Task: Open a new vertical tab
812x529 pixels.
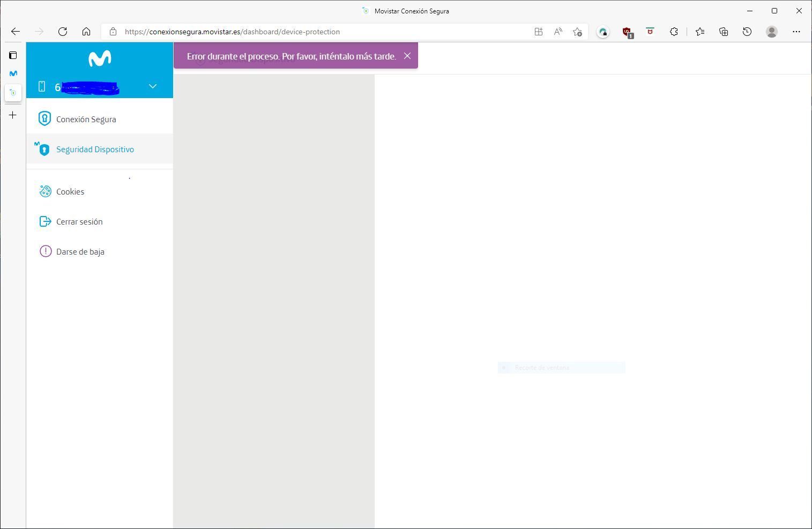Action: pos(13,115)
